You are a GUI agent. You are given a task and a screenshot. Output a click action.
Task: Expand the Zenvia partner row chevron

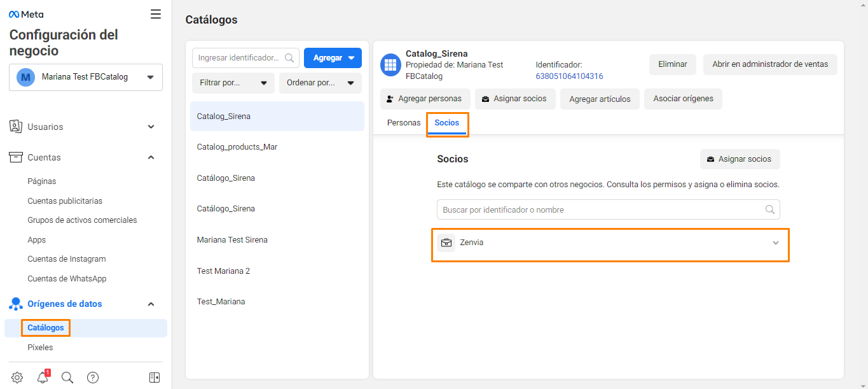(x=776, y=243)
